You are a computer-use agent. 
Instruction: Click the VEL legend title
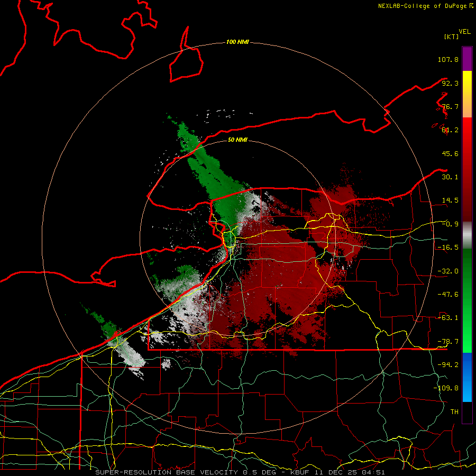(x=464, y=32)
